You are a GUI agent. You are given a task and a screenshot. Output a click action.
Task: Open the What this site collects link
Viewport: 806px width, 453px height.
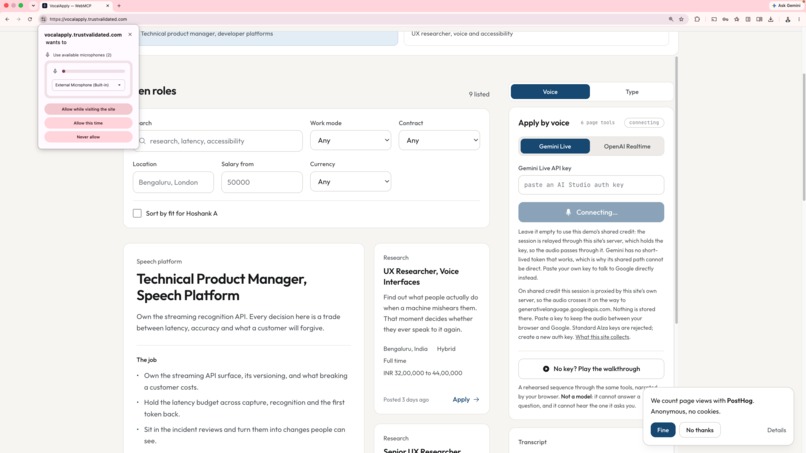pos(602,337)
